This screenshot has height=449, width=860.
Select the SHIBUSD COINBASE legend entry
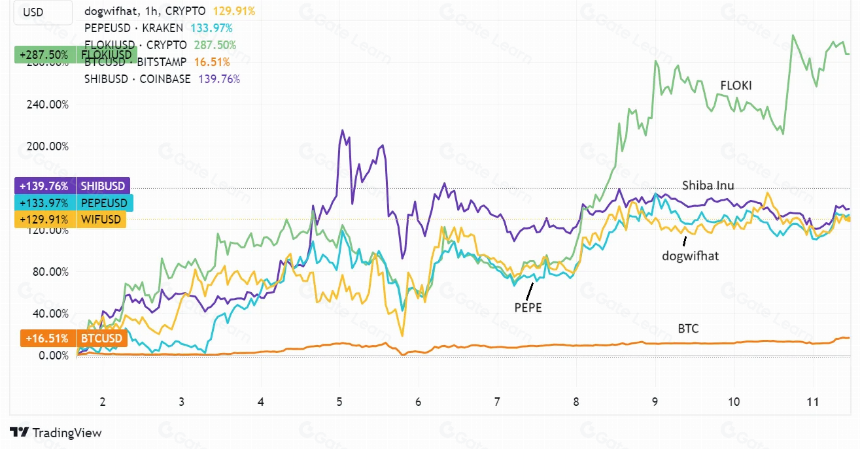[162, 79]
